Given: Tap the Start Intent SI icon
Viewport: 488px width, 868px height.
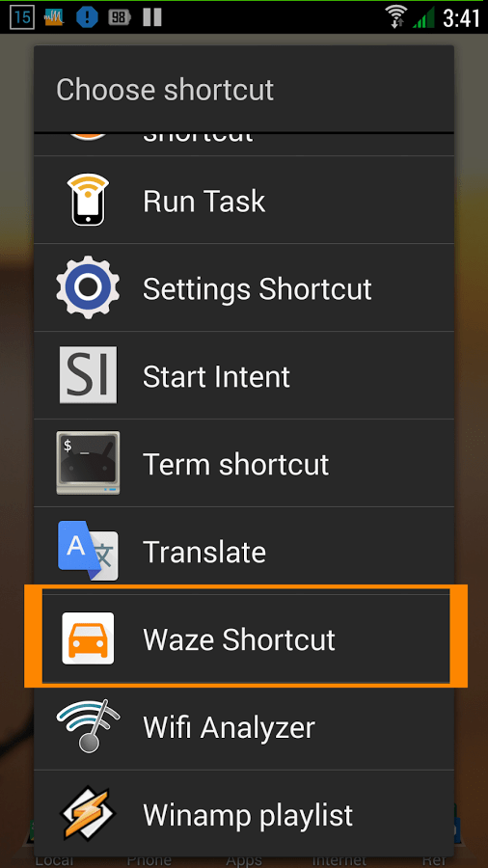Looking at the screenshot, I should [88, 375].
